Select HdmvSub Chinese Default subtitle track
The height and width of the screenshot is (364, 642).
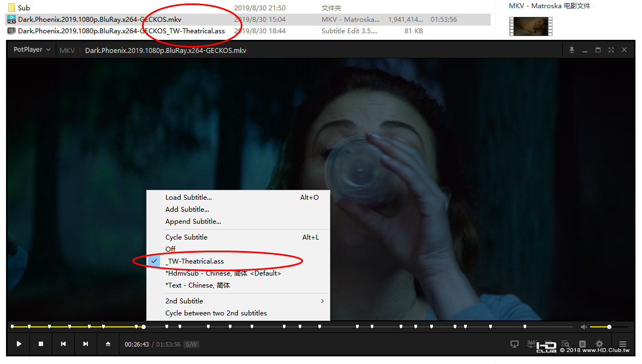238,273
